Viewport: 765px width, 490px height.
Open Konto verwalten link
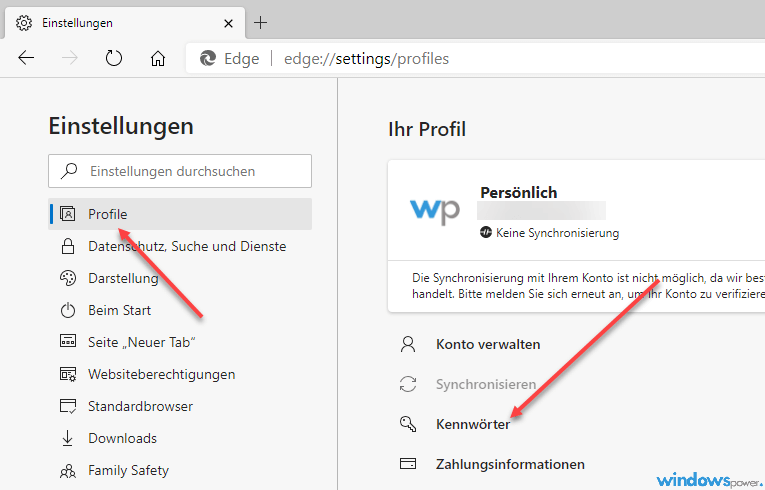(x=488, y=344)
